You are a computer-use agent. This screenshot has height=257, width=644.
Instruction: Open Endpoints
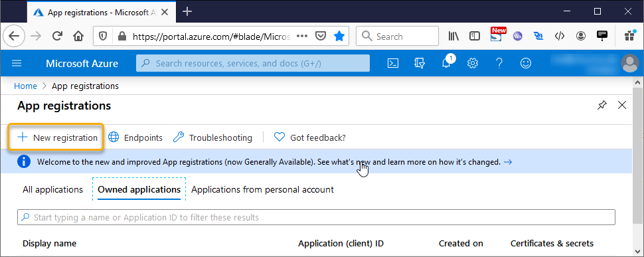[135, 137]
